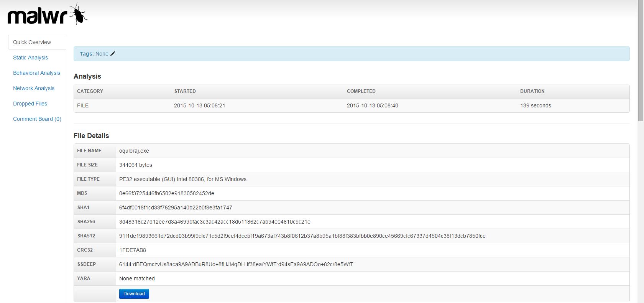
Task: Click the COMPLETED column header
Action: click(361, 91)
